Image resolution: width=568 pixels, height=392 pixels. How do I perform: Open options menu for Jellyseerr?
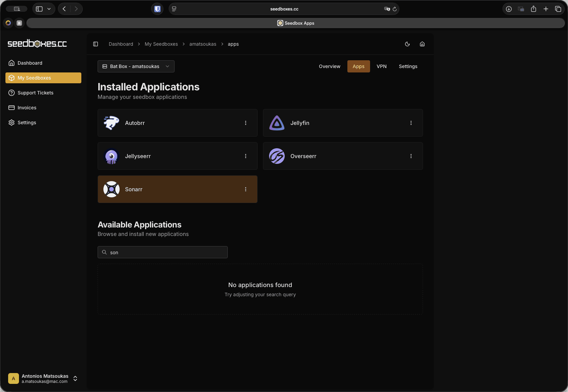click(x=246, y=156)
